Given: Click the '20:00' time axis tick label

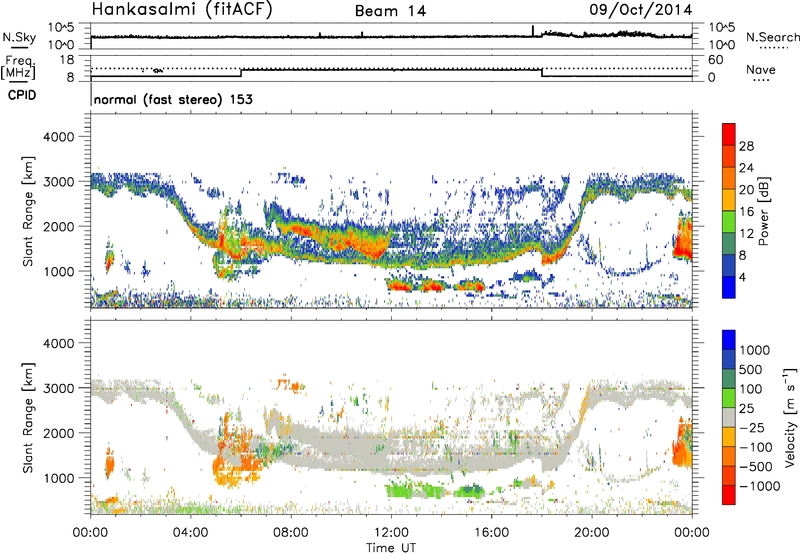Looking at the screenshot, I should (592, 533).
